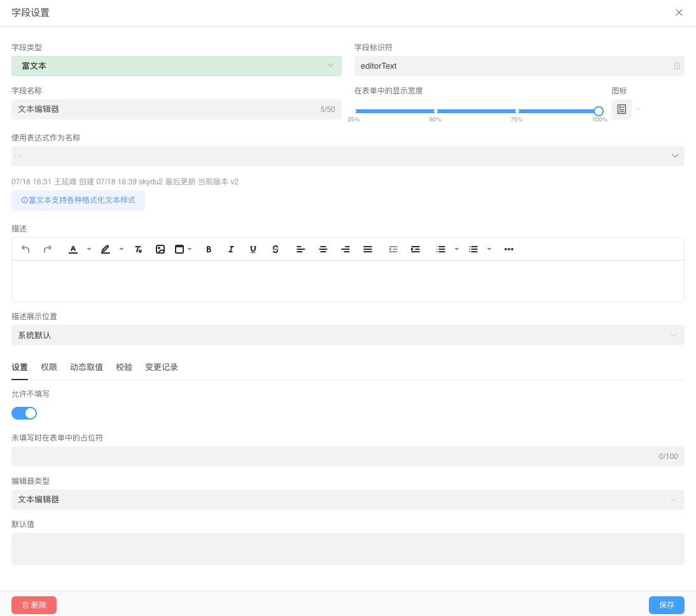Click the strikethrough icon in the toolbar
The width and height of the screenshot is (696, 616).
coord(275,249)
